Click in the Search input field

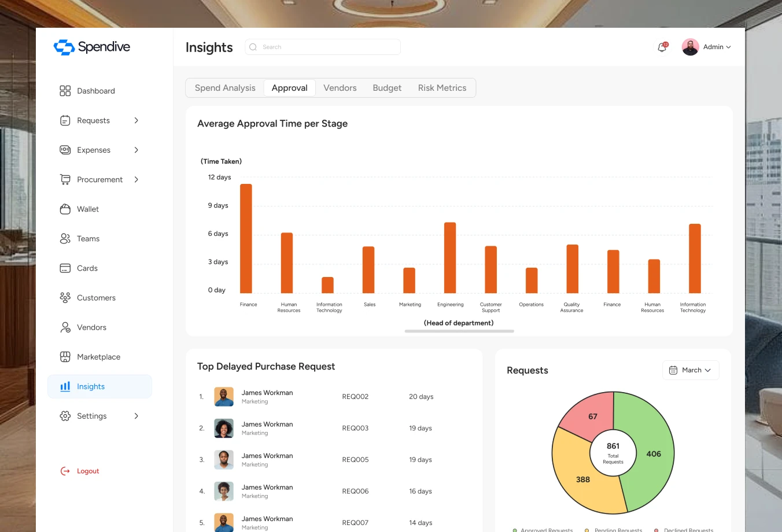pyautogui.click(x=323, y=47)
